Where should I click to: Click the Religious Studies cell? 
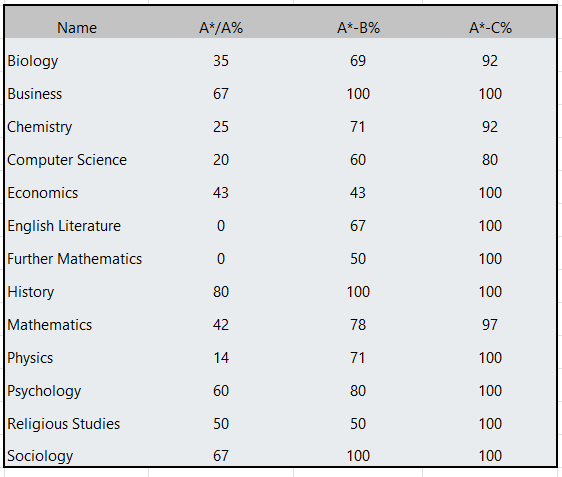click(63, 424)
